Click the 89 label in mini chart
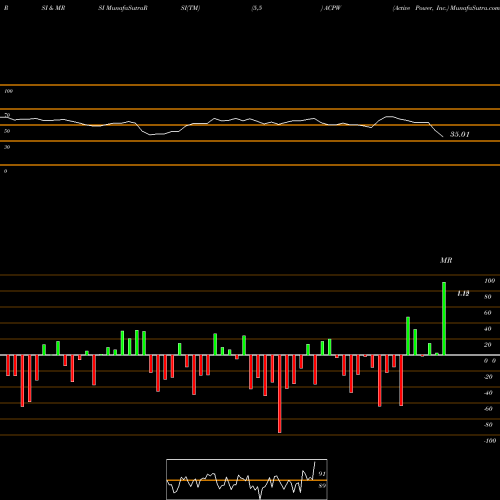Screen dimensions: 500x500 tap(322, 486)
